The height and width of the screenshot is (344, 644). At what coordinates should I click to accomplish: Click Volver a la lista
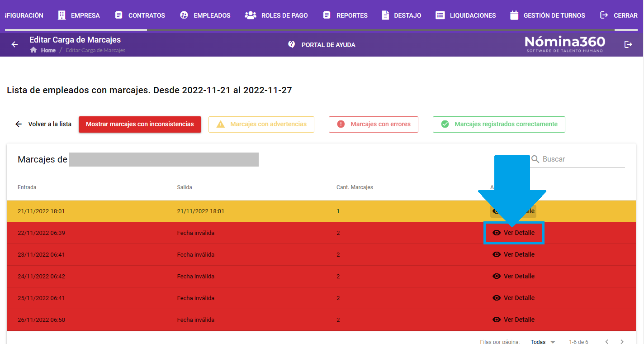tap(43, 124)
